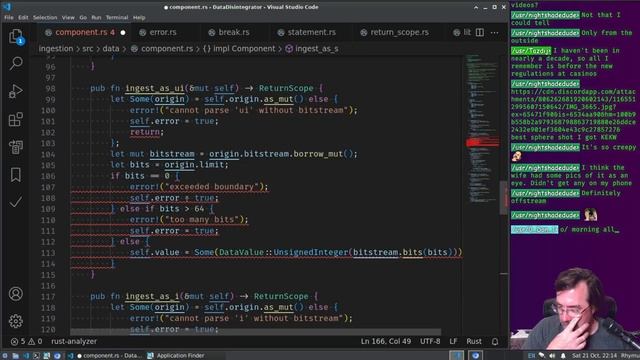
Task: Open the View menu
Action: (x=68, y=18)
